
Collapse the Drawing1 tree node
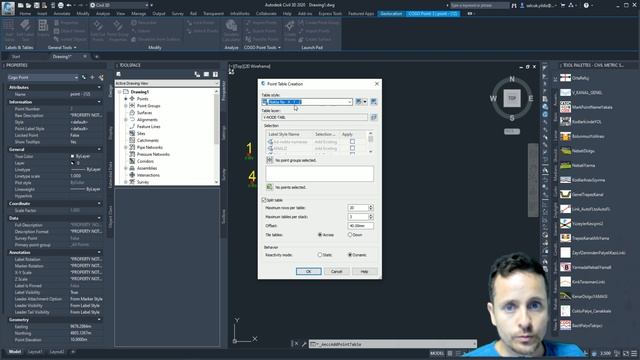[120, 92]
